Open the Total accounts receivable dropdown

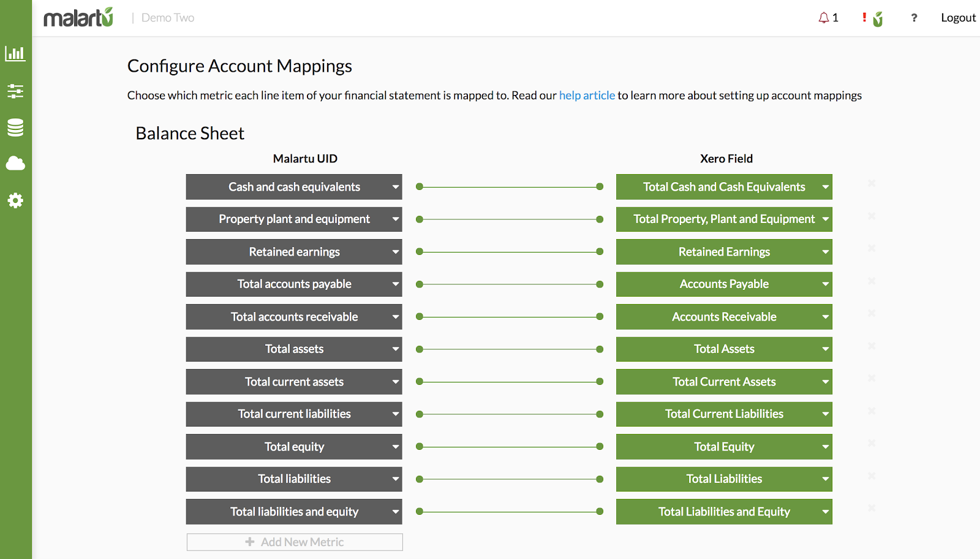click(294, 317)
